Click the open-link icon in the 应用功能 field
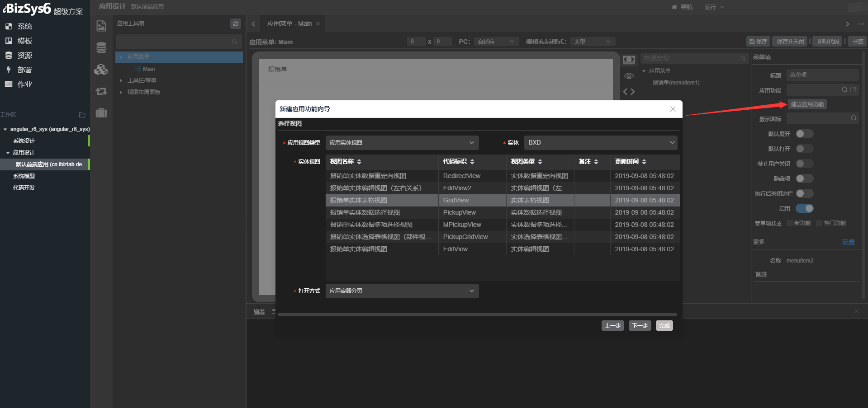Image resolution: width=868 pixels, height=408 pixels. point(853,90)
